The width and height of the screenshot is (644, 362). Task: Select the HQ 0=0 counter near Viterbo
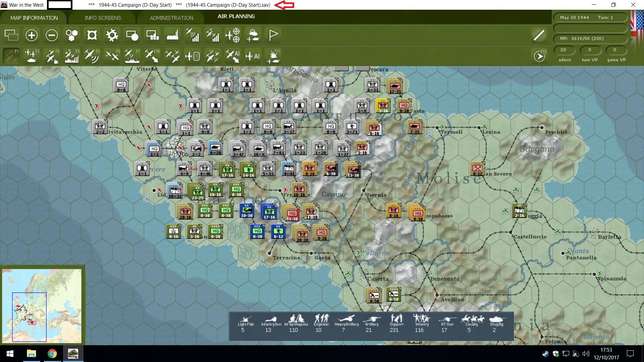coord(121,85)
